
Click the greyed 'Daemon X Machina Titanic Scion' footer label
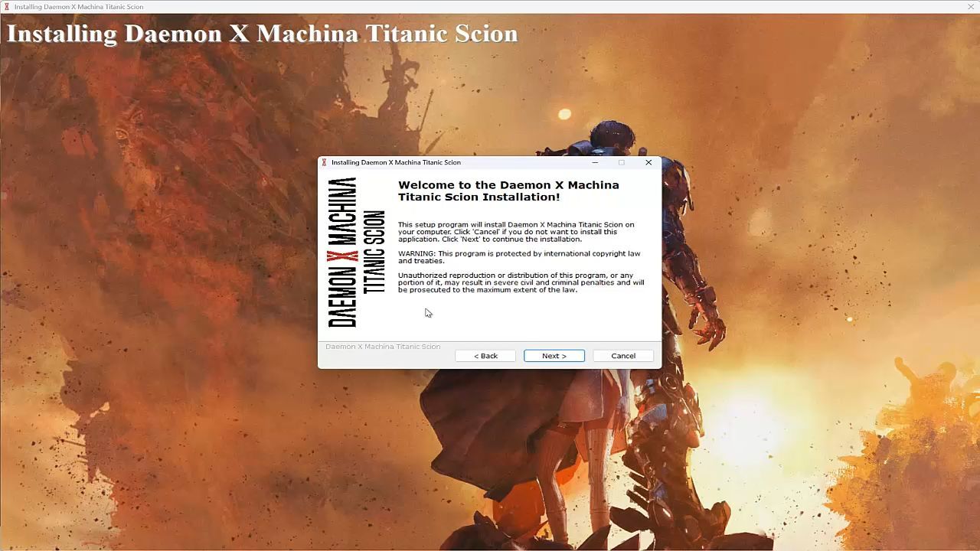[383, 347]
